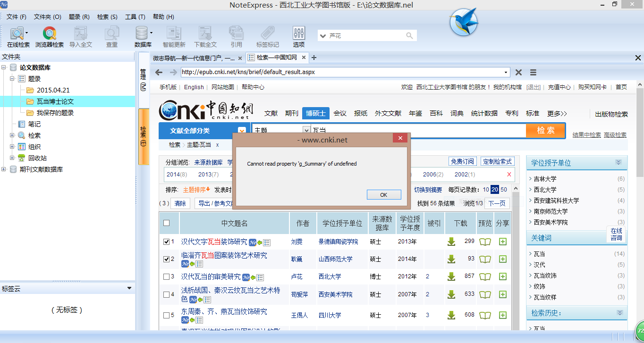This screenshot has height=343, width=644.
Task: Launch 浏览器检索 browser search
Action: pyautogui.click(x=50, y=37)
